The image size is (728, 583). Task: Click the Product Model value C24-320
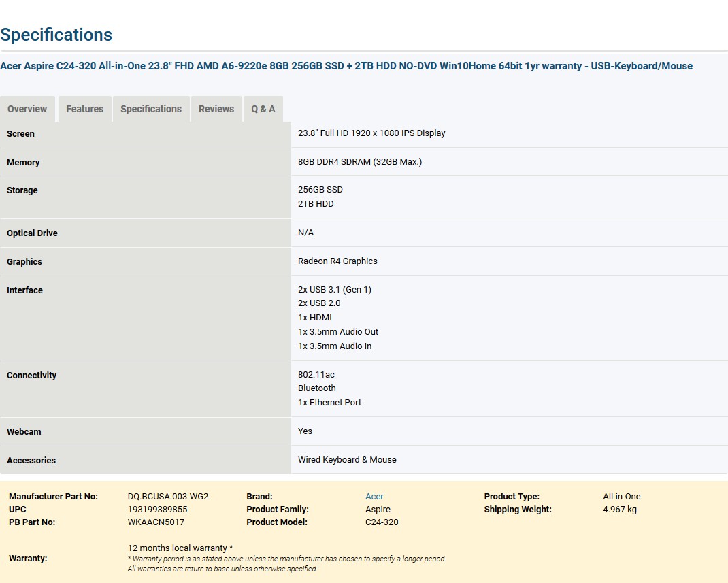pos(382,522)
